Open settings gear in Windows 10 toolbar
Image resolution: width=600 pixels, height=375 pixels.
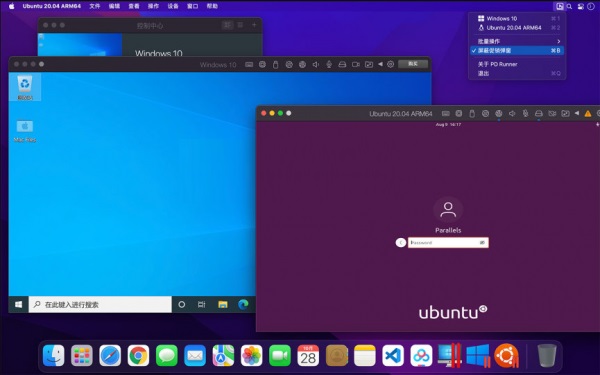click(390, 64)
